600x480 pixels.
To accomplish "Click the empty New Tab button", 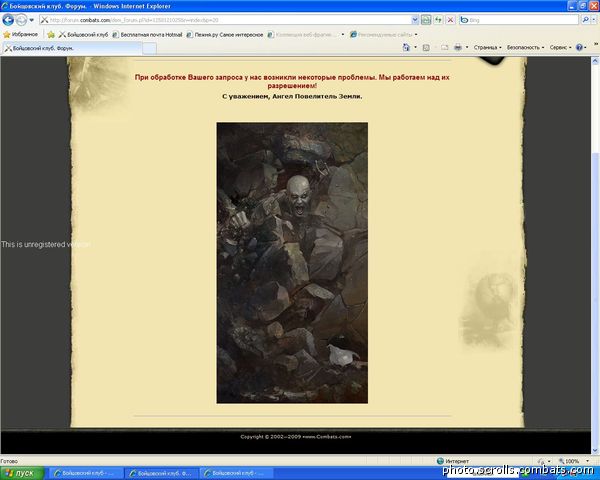I will (x=150, y=49).
